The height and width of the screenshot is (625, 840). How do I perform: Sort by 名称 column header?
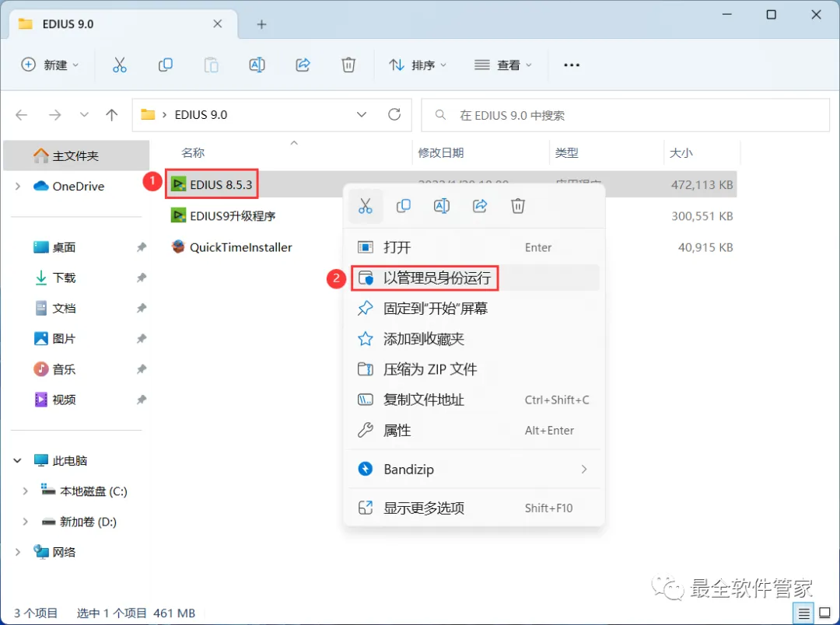[192, 152]
